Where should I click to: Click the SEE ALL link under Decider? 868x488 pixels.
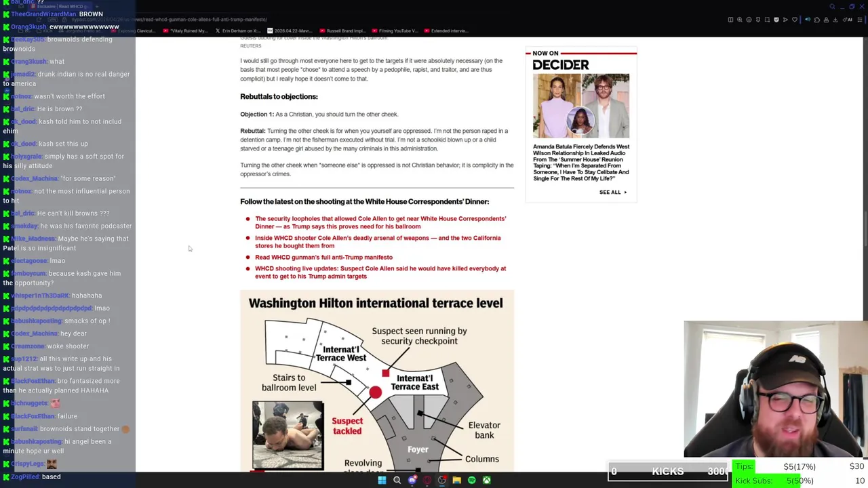[613, 192]
